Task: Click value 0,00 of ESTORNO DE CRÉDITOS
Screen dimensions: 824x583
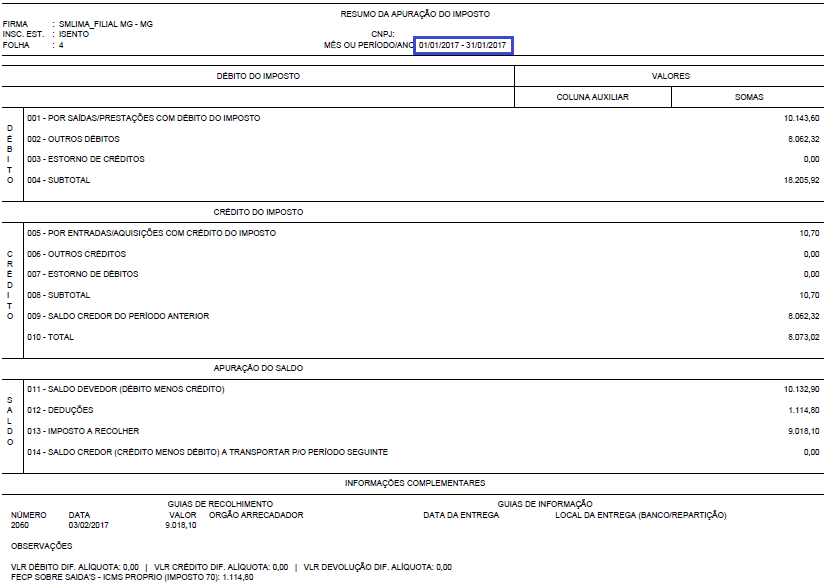Action: point(811,159)
